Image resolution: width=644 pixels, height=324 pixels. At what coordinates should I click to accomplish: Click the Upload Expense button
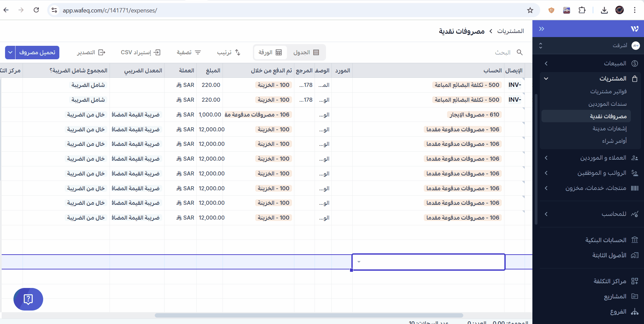37,53
